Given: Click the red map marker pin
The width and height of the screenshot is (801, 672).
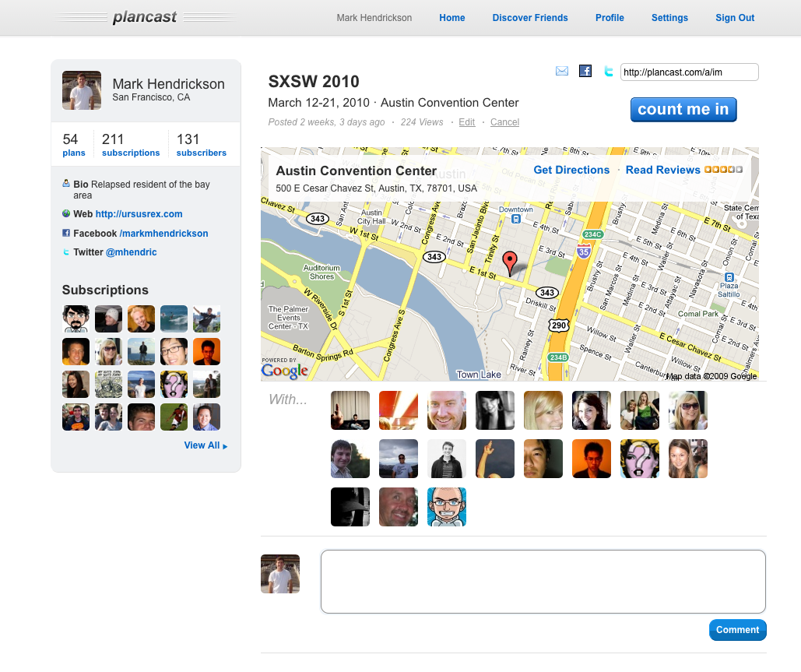Looking at the screenshot, I should point(509,263).
